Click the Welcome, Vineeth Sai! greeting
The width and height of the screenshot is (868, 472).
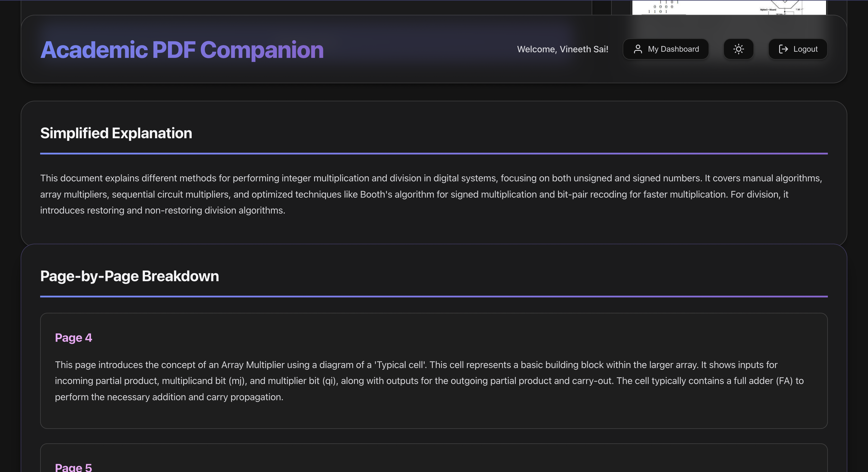562,49
